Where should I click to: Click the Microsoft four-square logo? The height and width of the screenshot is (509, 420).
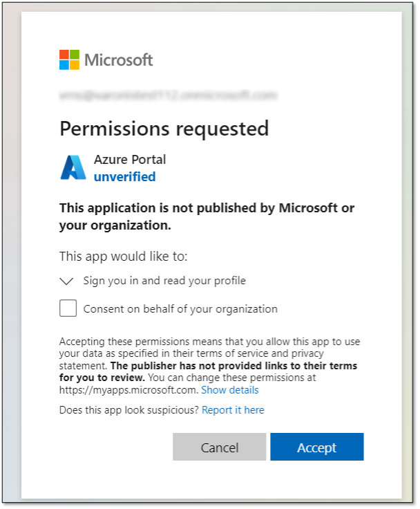point(69,59)
